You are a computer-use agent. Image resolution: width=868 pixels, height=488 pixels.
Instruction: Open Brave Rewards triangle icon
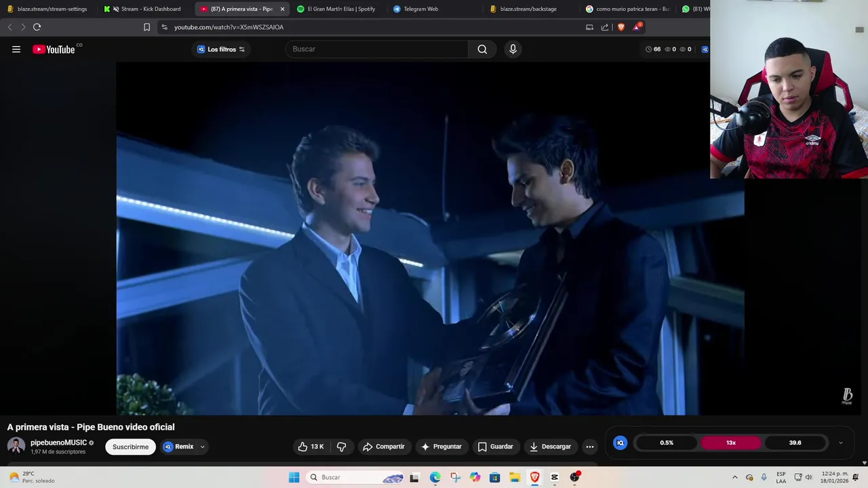point(637,27)
